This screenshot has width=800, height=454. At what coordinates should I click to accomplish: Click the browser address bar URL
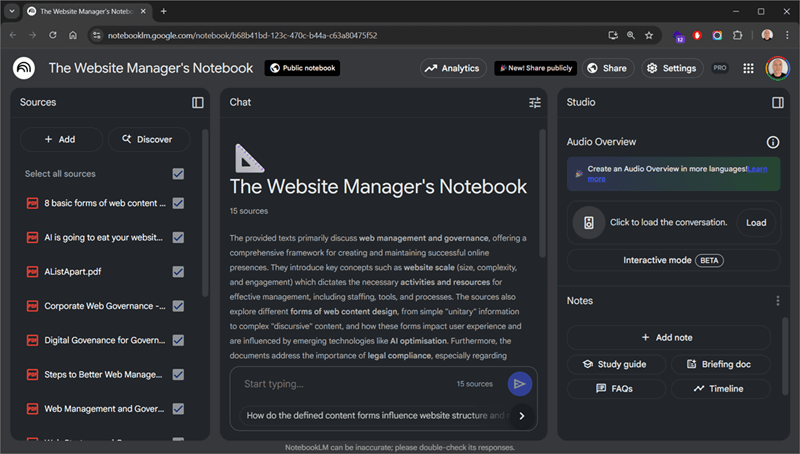click(x=242, y=35)
